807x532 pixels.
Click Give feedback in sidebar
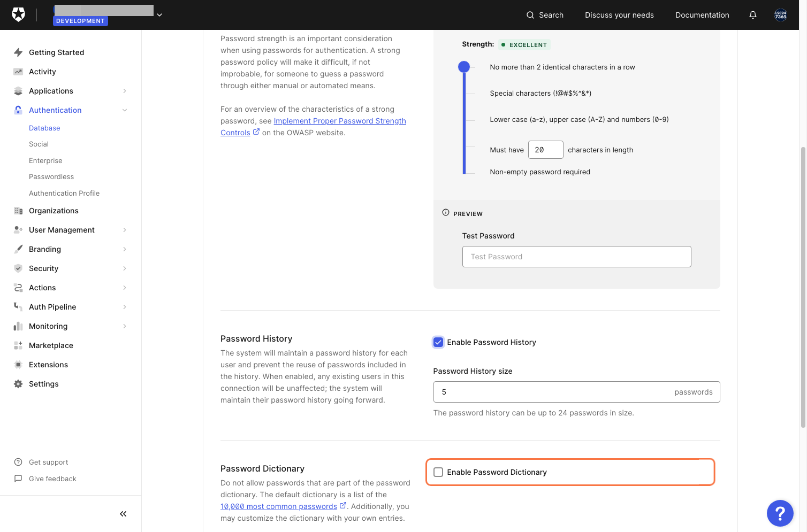click(x=52, y=479)
